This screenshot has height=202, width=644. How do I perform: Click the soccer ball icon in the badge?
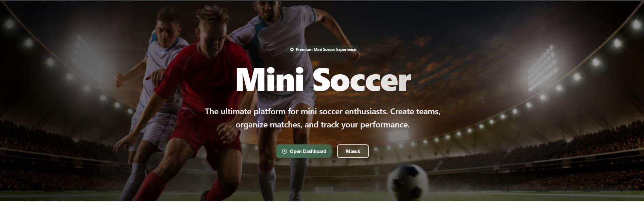292,49
